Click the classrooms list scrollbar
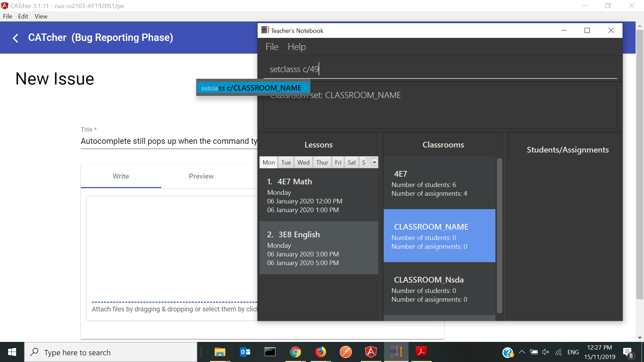 pyautogui.click(x=499, y=235)
